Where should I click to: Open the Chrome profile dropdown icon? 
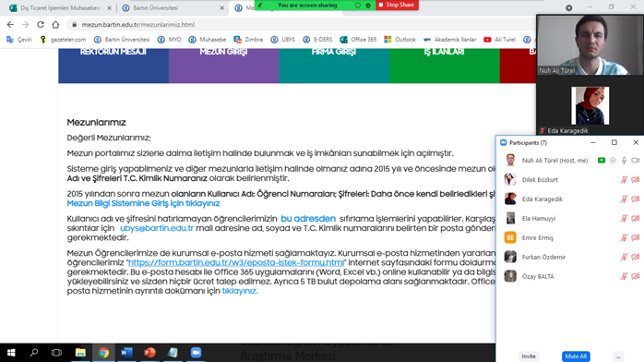(x=569, y=7)
